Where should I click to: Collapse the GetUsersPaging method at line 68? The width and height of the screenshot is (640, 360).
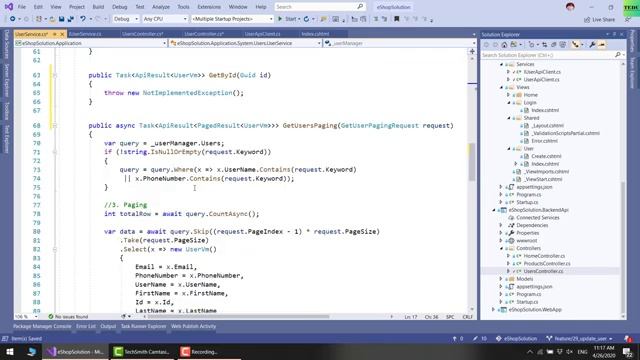click(x=55, y=126)
